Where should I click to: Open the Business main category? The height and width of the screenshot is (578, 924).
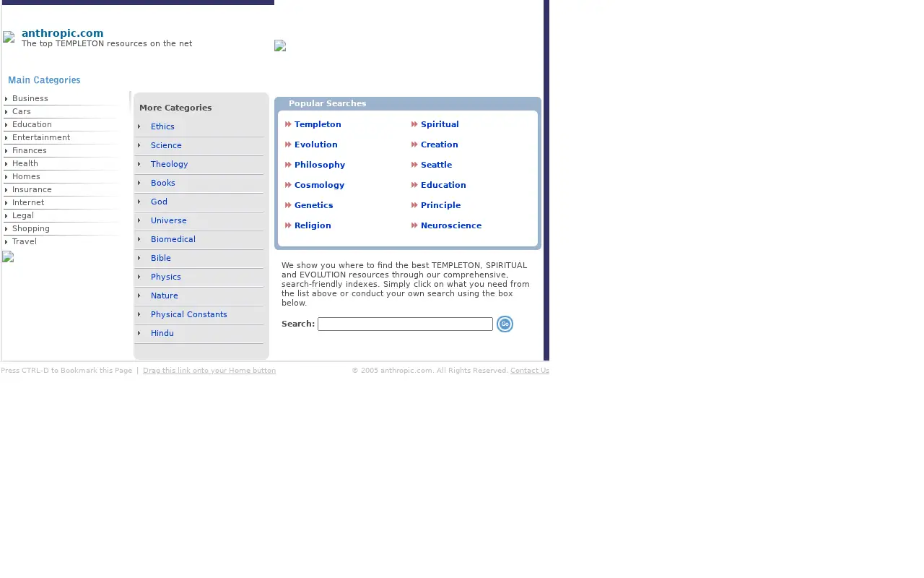[x=30, y=99]
